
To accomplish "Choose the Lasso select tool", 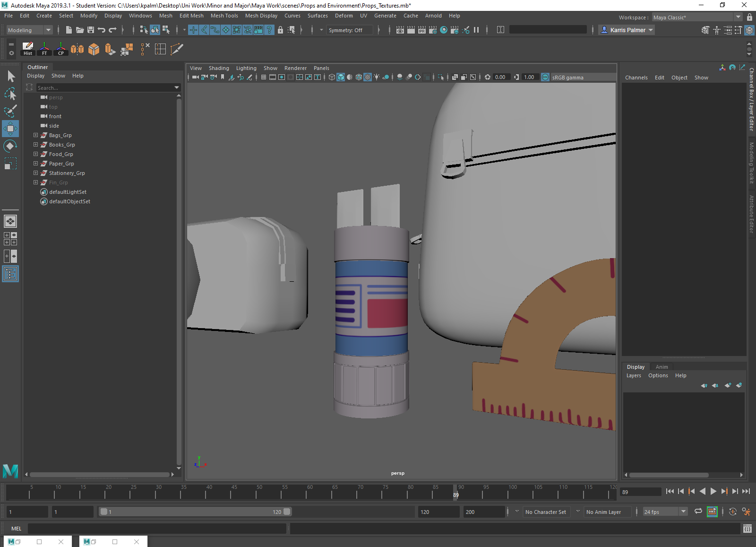I will (10, 94).
